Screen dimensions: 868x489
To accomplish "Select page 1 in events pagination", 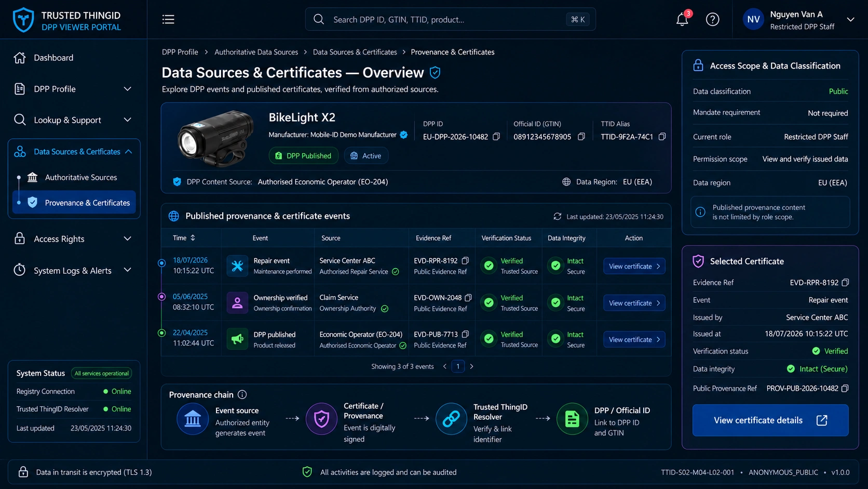I will (x=458, y=366).
